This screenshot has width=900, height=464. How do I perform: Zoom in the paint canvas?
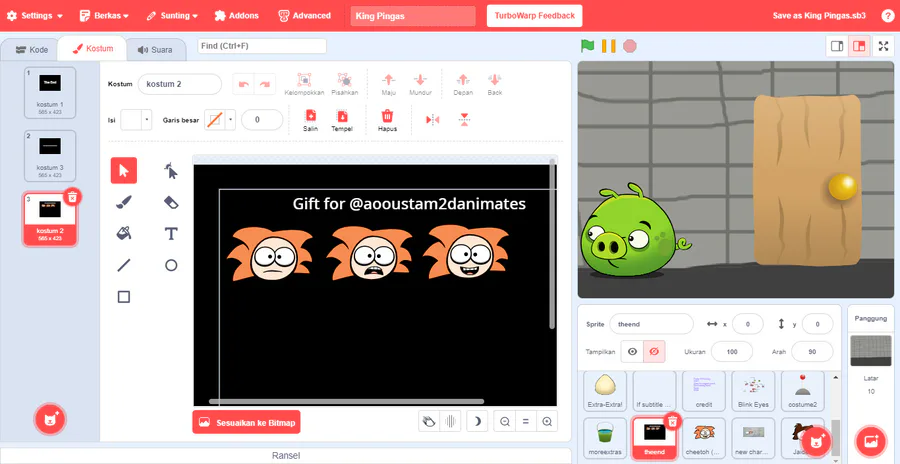[547, 422]
